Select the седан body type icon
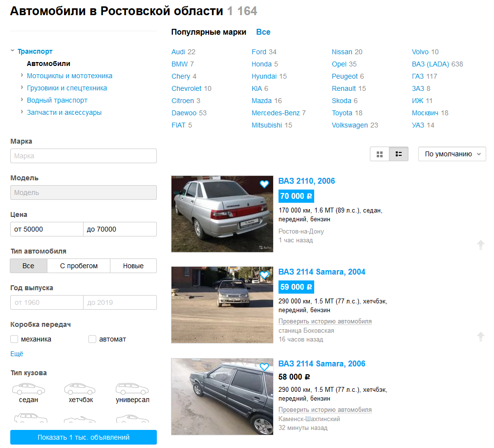 click(28, 388)
